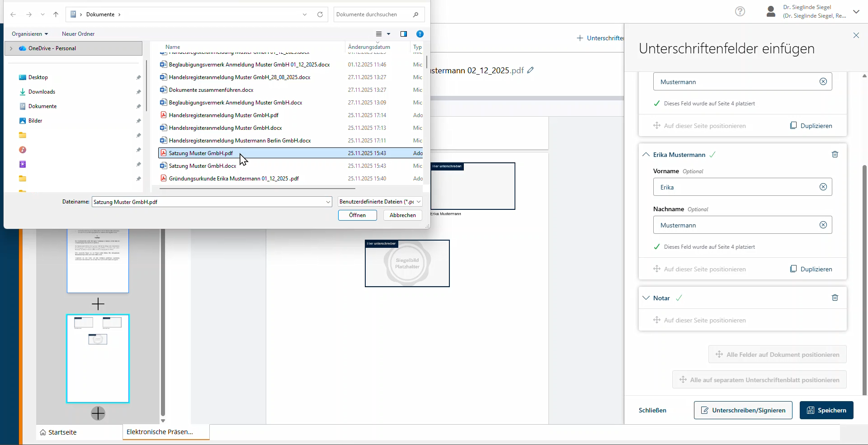868x445 pixels.
Task: Edit document name with pencil icon
Action: click(531, 71)
